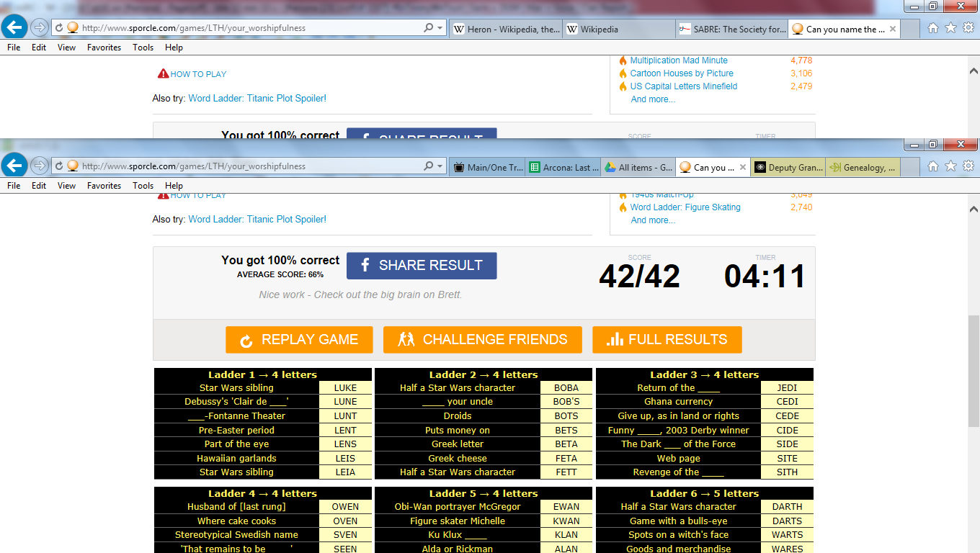The image size is (980, 553).
Task: Open the Help menu in the front window
Action: pyautogui.click(x=174, y=186)
